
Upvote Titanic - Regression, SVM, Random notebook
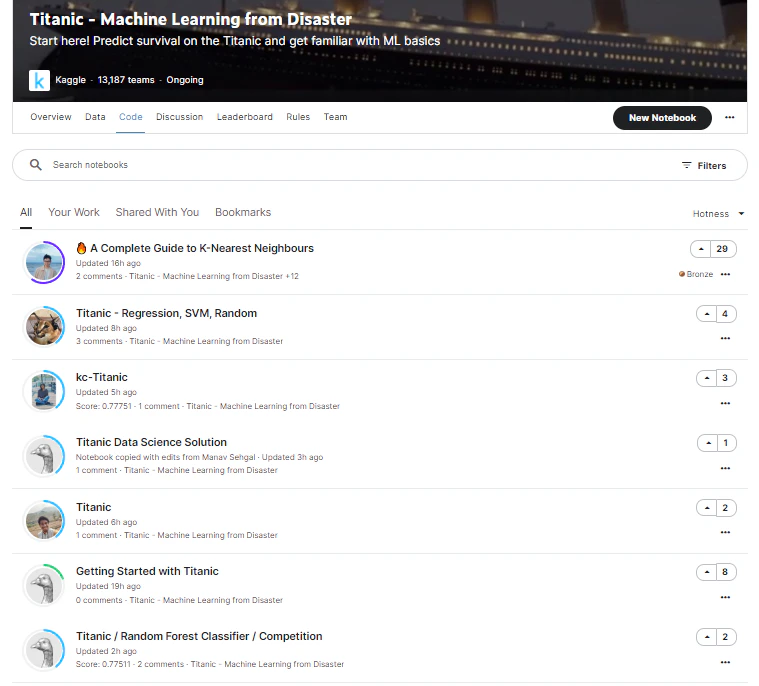point(707,314)
